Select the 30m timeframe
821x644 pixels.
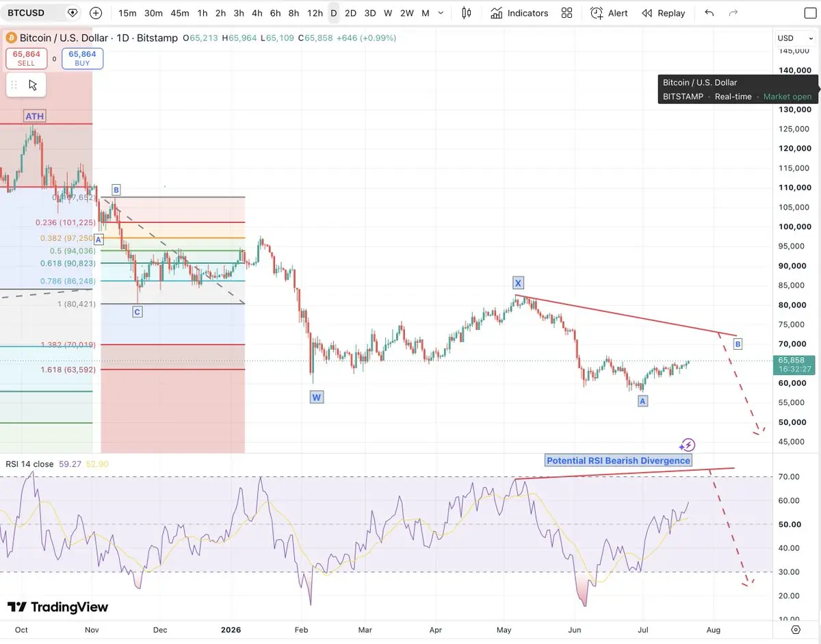point(153,13)
